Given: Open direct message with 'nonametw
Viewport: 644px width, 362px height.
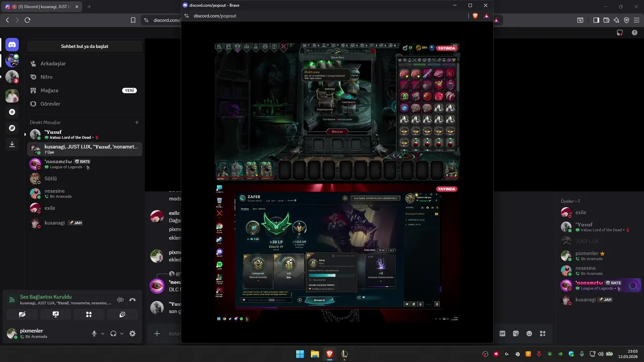Looking at the screenshot, I should (x=84, y=164).
